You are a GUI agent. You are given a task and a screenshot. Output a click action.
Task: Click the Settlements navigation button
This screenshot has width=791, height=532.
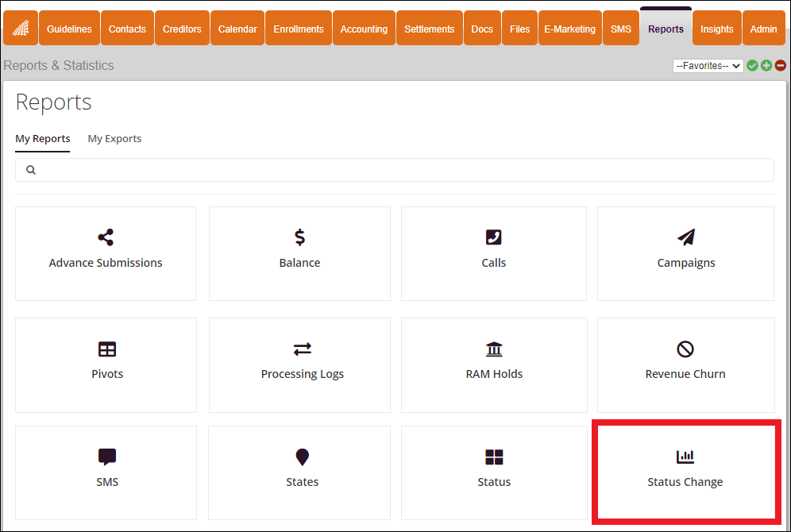click(429, 29)
